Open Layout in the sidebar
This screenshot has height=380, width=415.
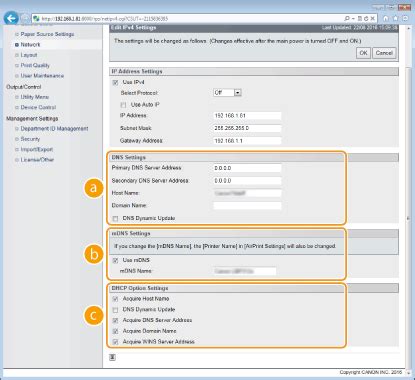(29, 55)
